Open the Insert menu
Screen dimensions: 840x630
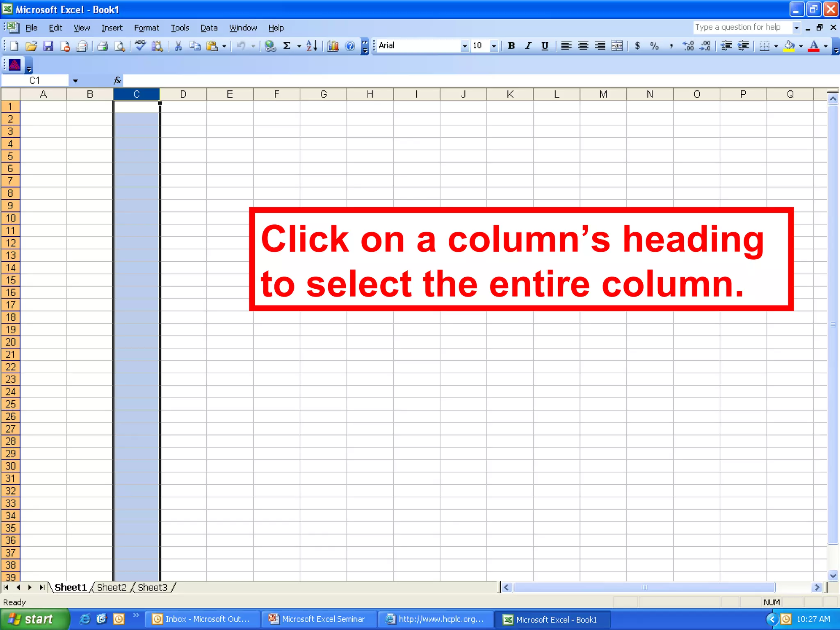(x=112, y=27)
